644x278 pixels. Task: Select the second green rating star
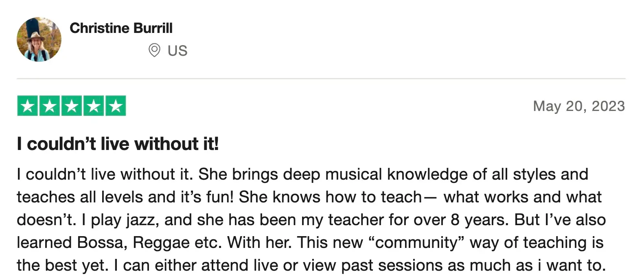tap(50, 106)
